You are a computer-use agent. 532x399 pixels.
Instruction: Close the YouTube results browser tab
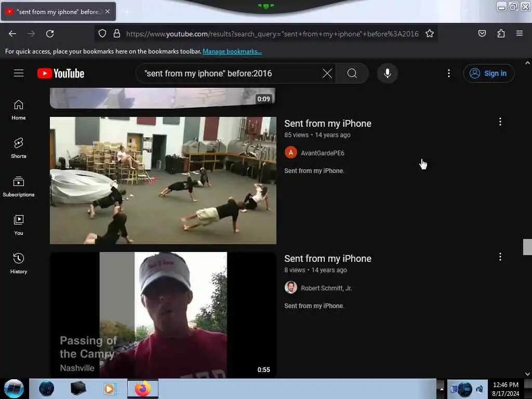[x=108, y=11]
